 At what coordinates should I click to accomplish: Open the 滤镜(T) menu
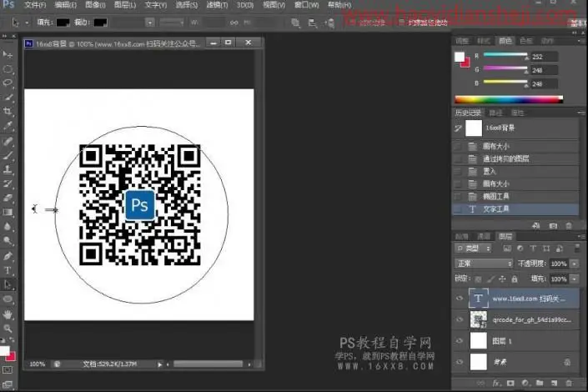pos(217,5)
